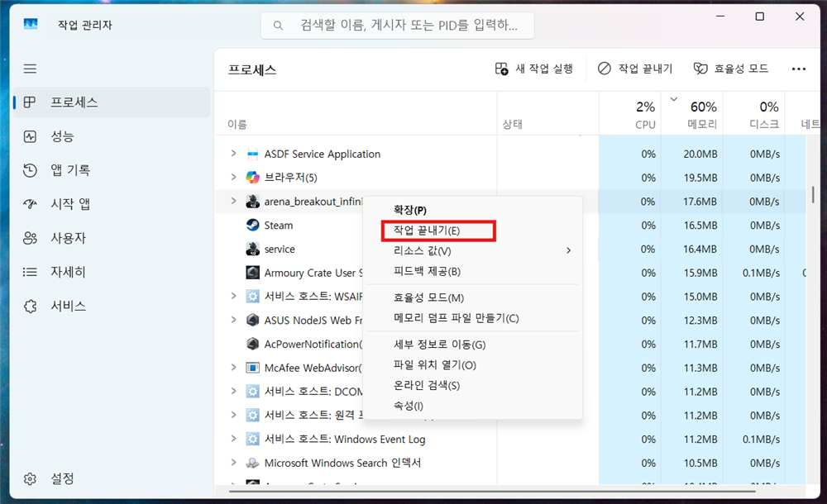The image size is (827, 504).
Task: Click the Windows Event Log service gear icon
Action: click(x=252, y=439)
